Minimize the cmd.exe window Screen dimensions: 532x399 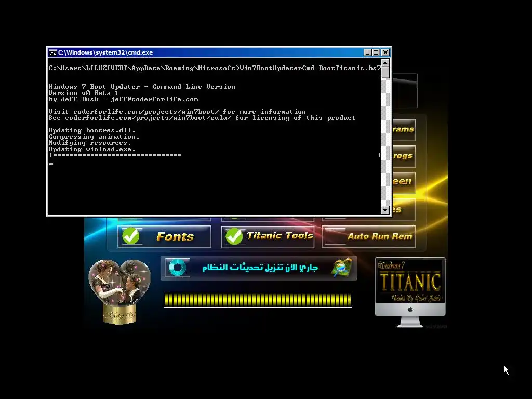pos(367,52)
